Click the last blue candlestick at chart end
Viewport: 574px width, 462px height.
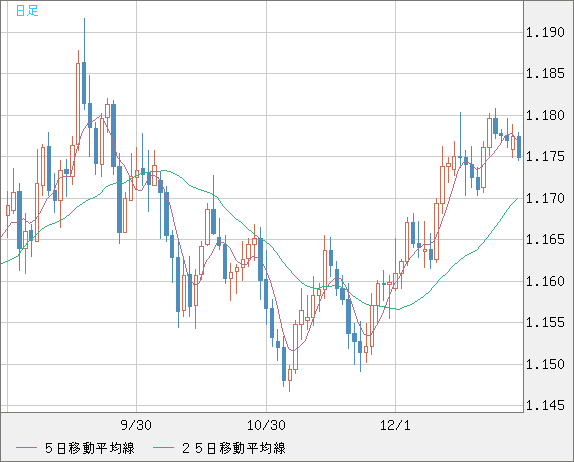coord(519,147)
